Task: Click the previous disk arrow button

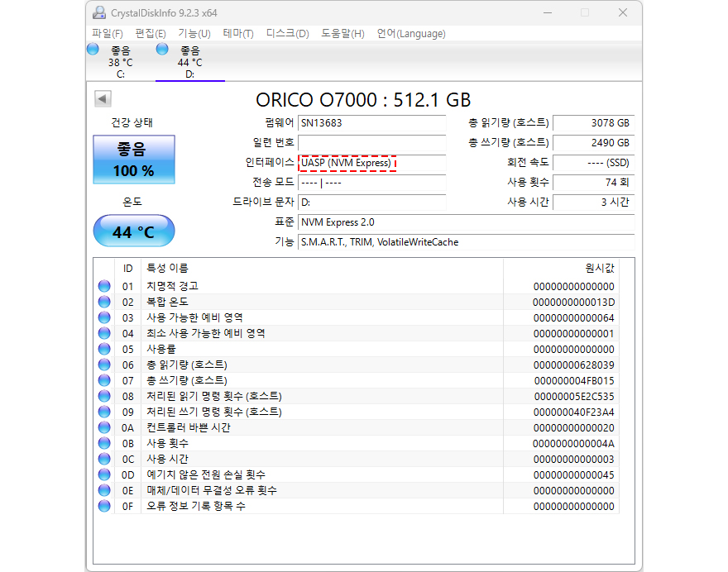Action: [103, 98]
